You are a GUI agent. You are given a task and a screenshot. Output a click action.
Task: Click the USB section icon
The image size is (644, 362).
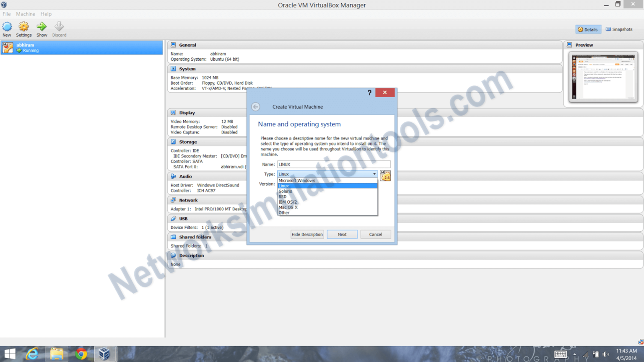[174, 218]
